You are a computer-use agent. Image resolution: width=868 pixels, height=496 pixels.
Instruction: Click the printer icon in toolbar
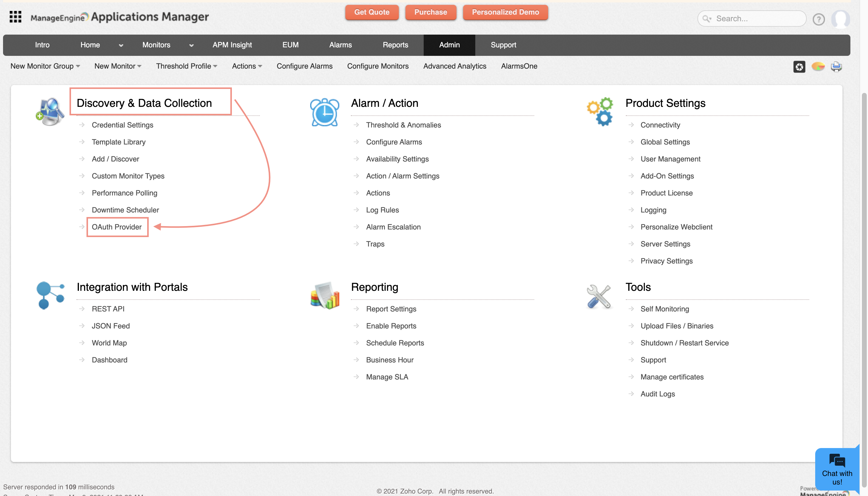coord(836,66)
